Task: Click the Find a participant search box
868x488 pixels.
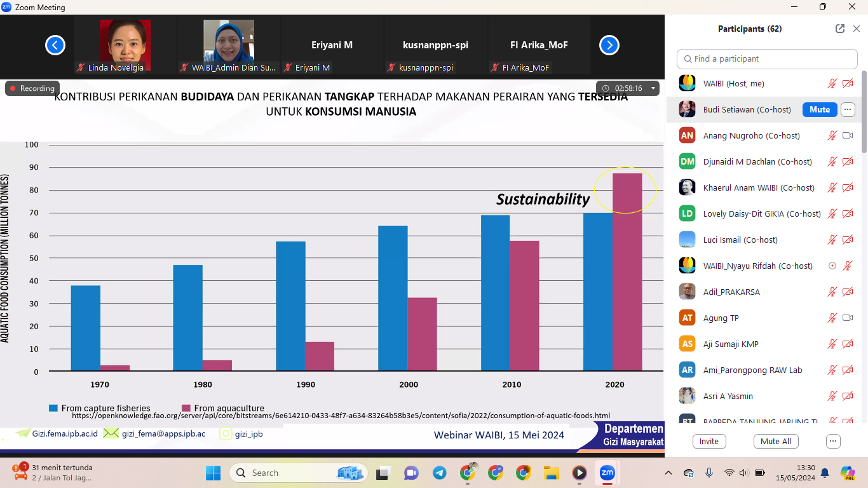Action: pyautogui.click(x=767, y=58)
